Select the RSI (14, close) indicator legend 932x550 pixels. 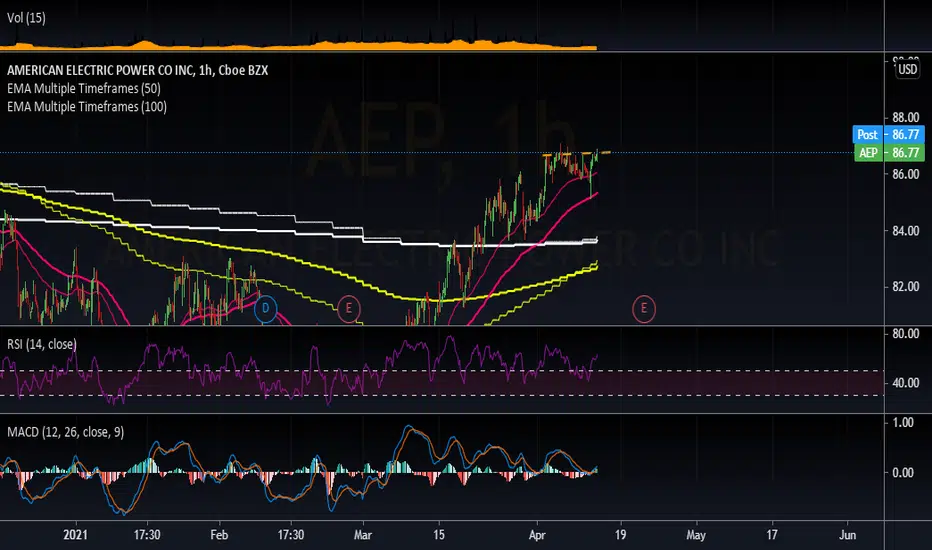(42, 344)
